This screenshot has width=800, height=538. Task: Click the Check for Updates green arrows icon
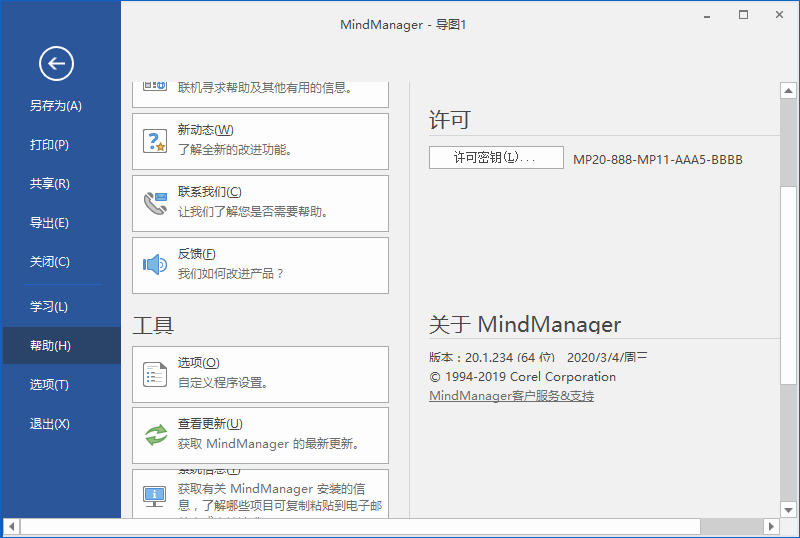click(155, 435)
